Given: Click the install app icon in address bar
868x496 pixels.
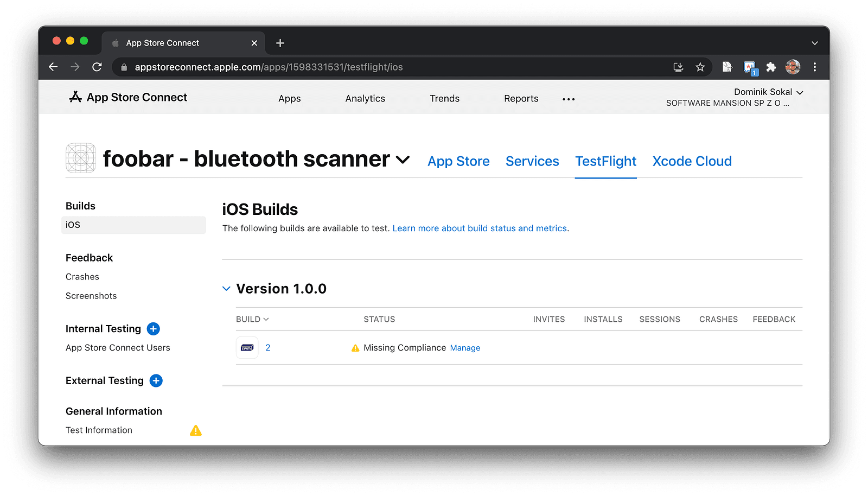Looking at the screenshot, I should click(x=678, y=67).
